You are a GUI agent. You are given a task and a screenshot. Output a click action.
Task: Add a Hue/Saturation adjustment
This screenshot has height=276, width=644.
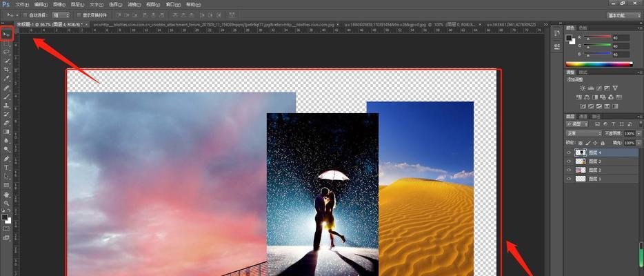578,97
